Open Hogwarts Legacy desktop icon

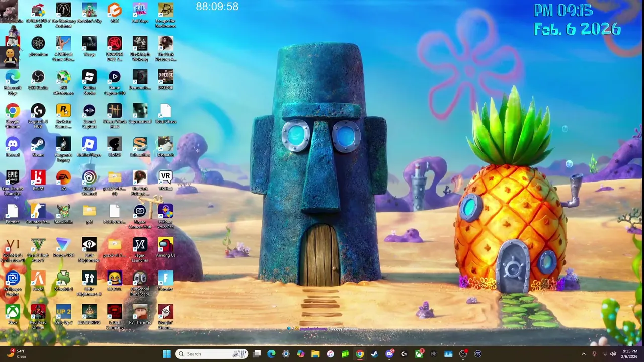[63, 149]
